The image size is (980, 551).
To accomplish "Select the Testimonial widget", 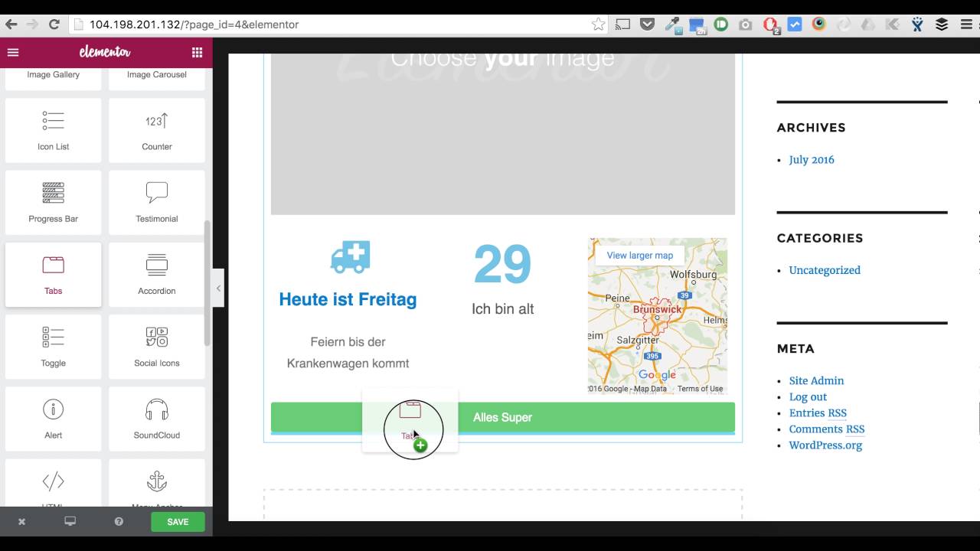I will click(x=157, y=202).
